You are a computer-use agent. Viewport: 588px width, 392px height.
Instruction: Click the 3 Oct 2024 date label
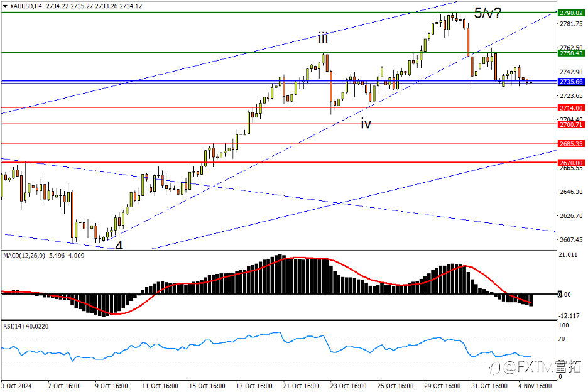16,386
